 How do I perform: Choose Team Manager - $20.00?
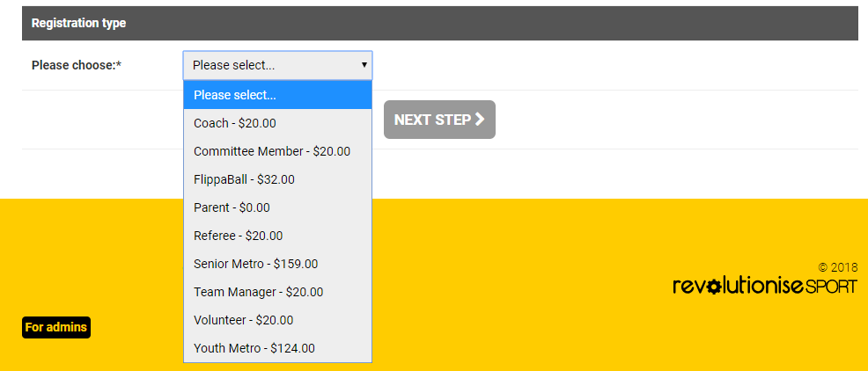point(277,292)
